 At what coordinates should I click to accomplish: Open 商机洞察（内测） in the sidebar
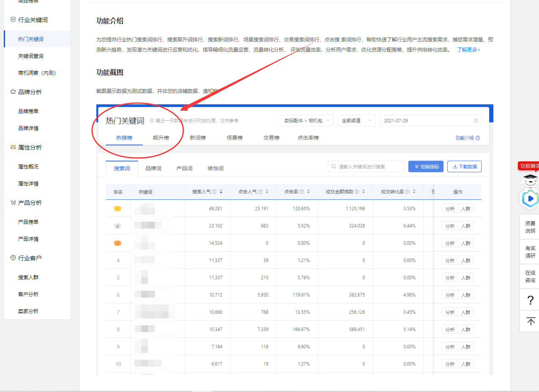[x=37, y=73]
